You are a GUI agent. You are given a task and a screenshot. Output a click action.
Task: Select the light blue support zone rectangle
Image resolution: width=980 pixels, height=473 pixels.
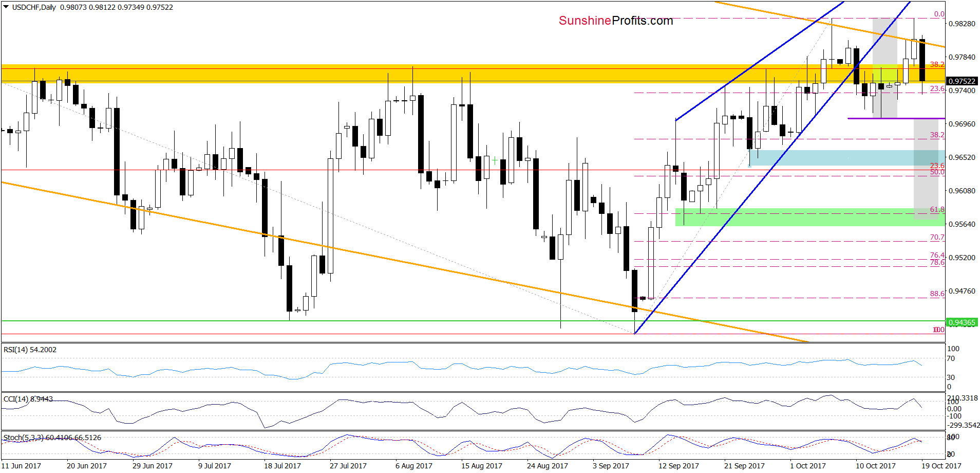point(847,158)
